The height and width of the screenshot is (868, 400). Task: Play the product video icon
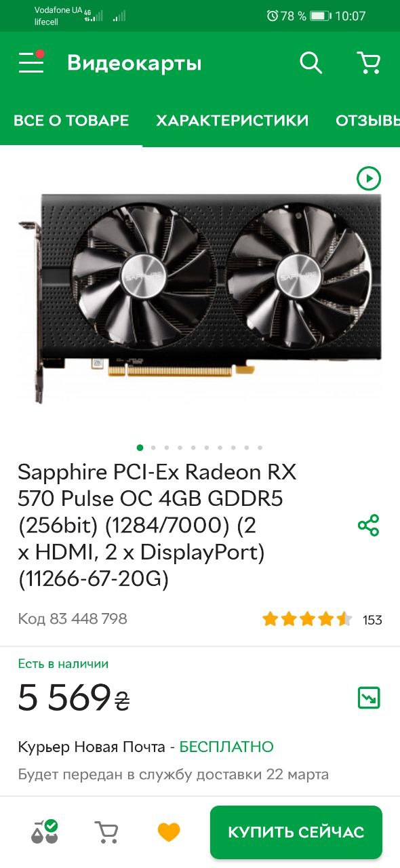369,178
